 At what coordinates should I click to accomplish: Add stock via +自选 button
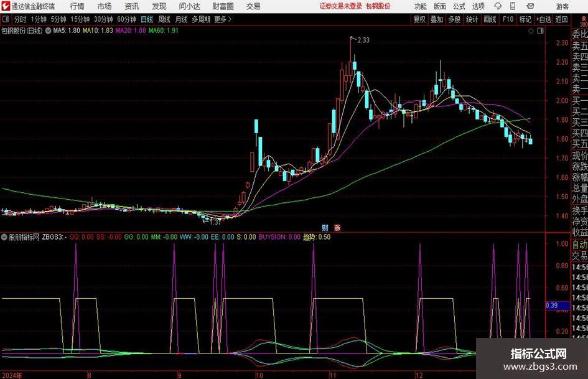click(x=544, y=19)
